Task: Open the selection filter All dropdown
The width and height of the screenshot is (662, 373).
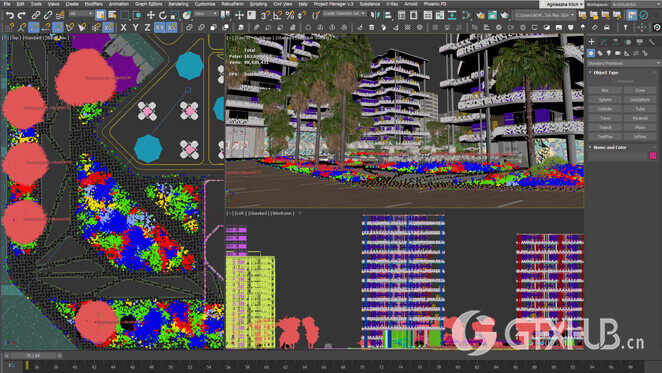Action: [x=81, y=14]
